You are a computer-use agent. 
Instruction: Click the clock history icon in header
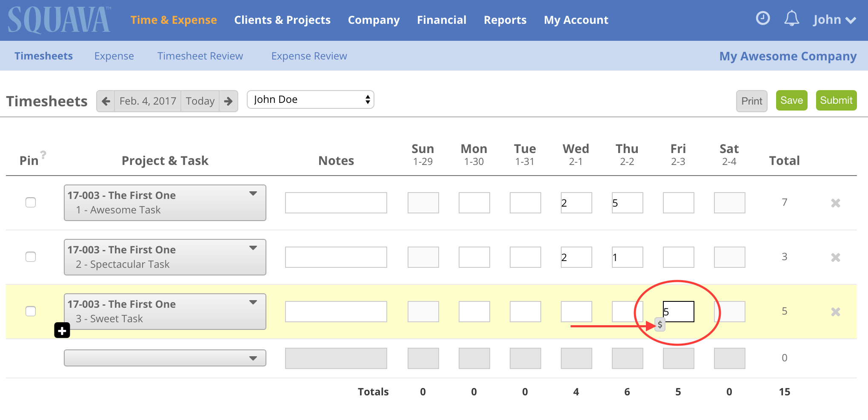pos(762,19)
